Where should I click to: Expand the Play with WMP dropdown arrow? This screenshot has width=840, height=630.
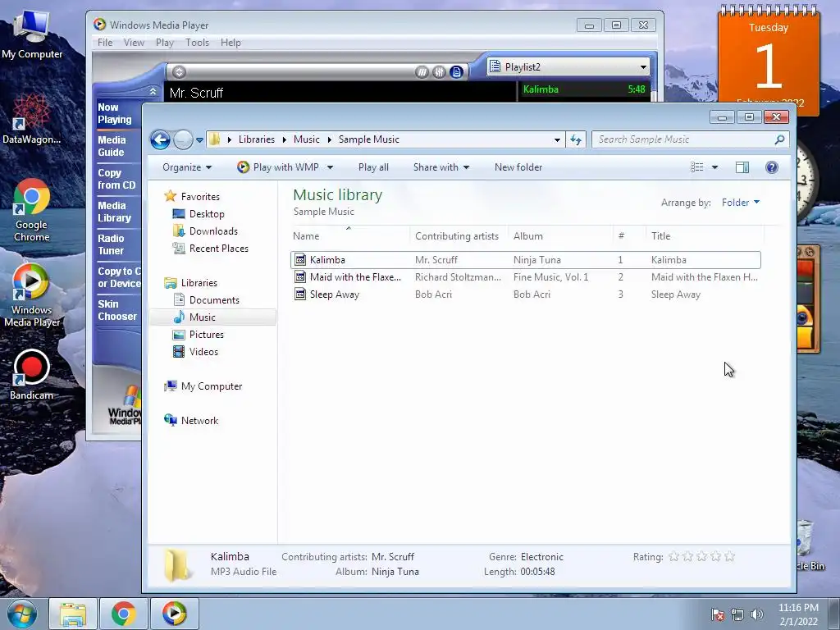point(330,167)
